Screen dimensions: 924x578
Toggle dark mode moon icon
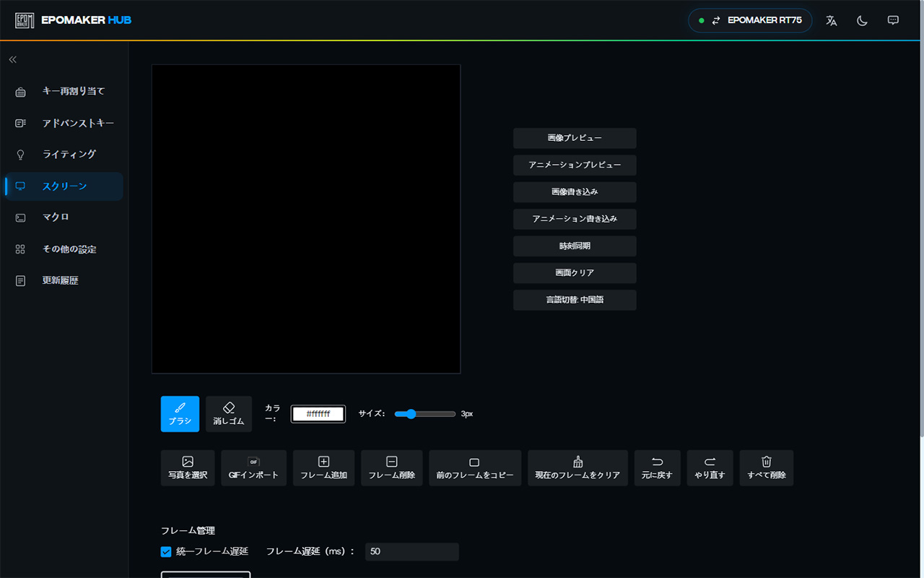pyautogui.click(x=862, y=20)
